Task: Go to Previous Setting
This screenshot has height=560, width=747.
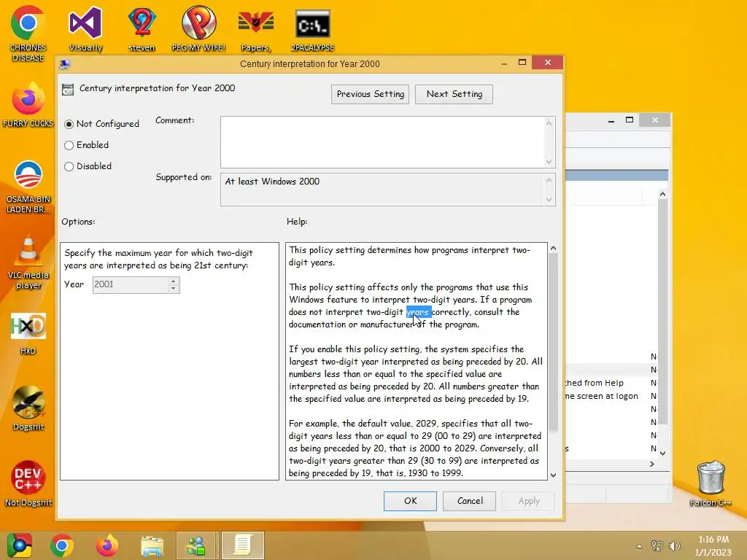Action: point(370,94)
